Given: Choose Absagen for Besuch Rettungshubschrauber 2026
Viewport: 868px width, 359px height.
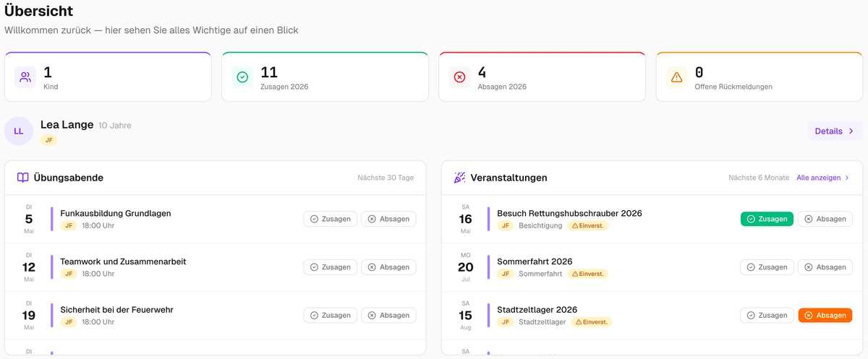Looking at the screenshot, I should click(x=825, y=219).
